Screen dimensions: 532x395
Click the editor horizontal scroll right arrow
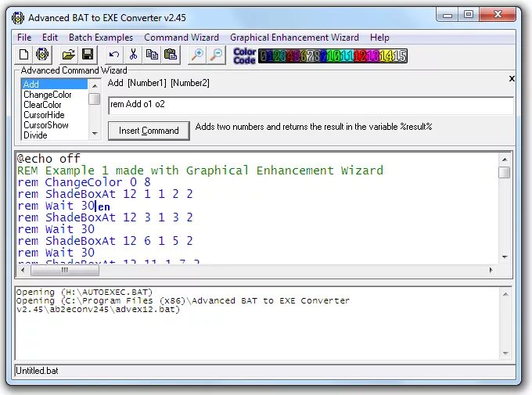pyautogui.click(x=491, y=270)
